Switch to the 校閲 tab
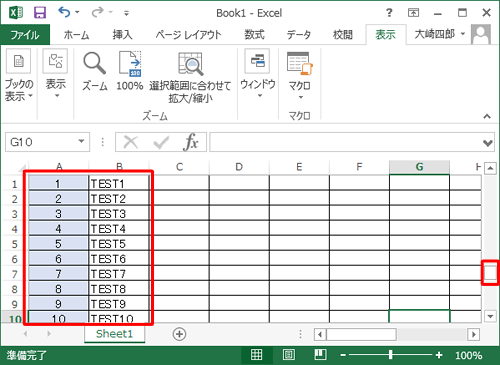The image size is (500, 365). (343, 35)
